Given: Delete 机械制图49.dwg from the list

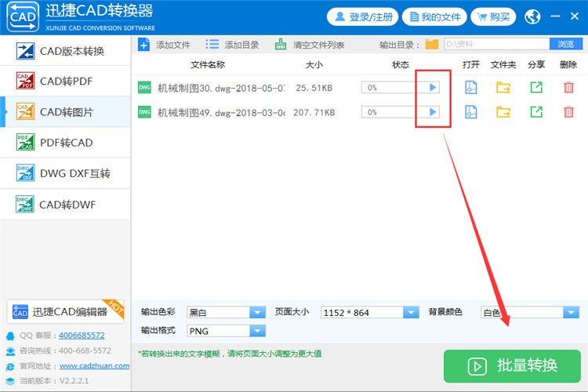Looking at the screenshot, I should click(568, 112).
